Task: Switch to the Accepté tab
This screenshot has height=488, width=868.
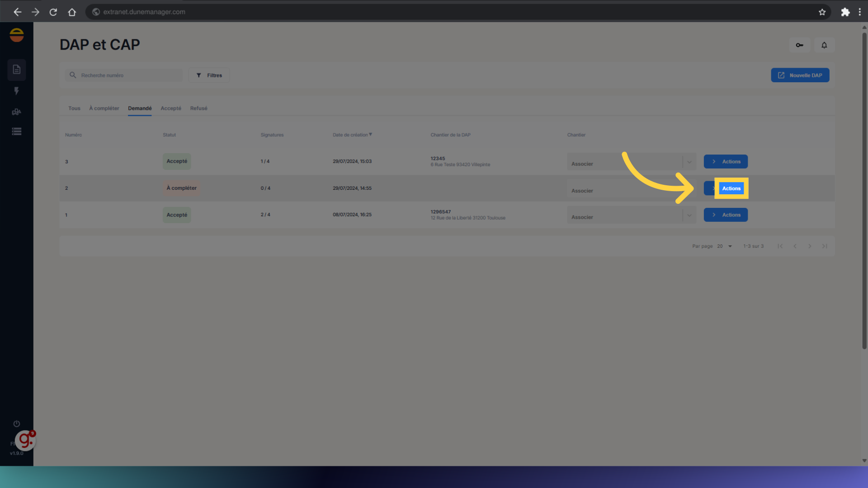Action: point(170,108)
